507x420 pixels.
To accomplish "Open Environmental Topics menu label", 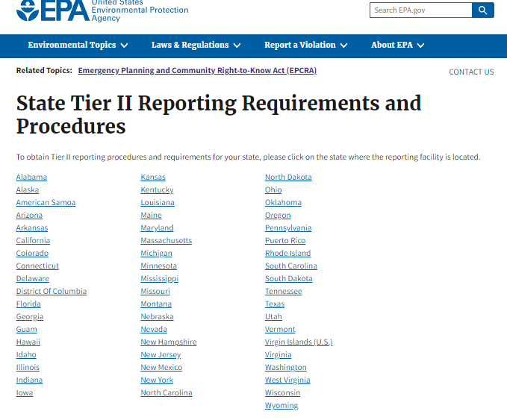I will [x=72, y=45].
